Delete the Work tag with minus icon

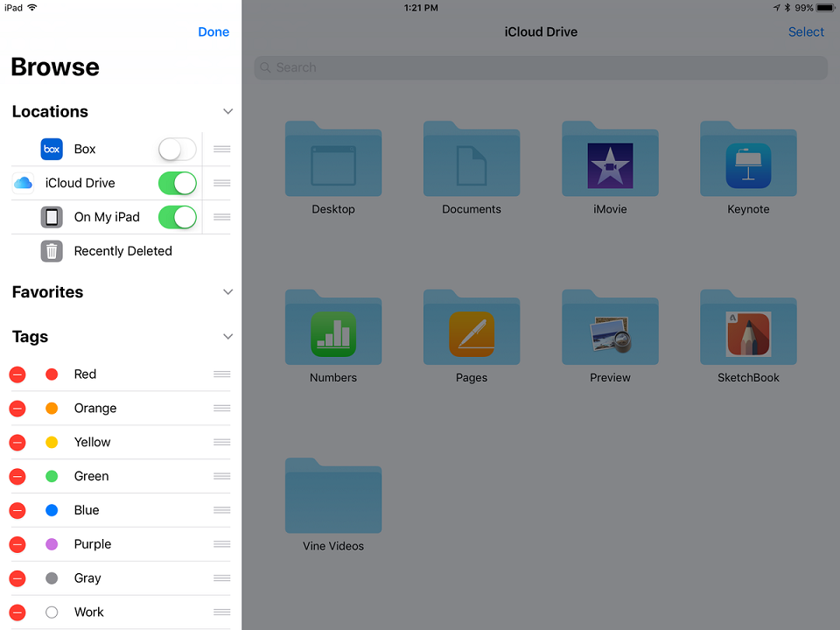point(17,612)
